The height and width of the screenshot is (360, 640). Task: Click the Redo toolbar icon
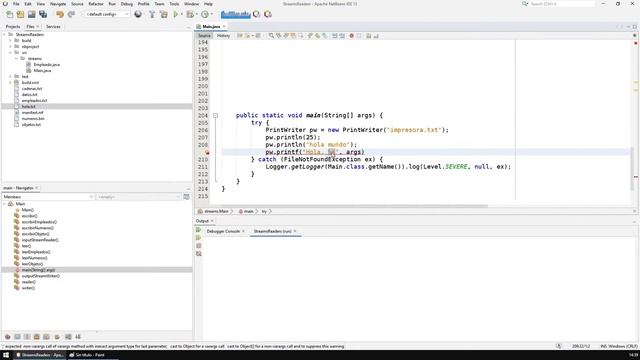71,14
